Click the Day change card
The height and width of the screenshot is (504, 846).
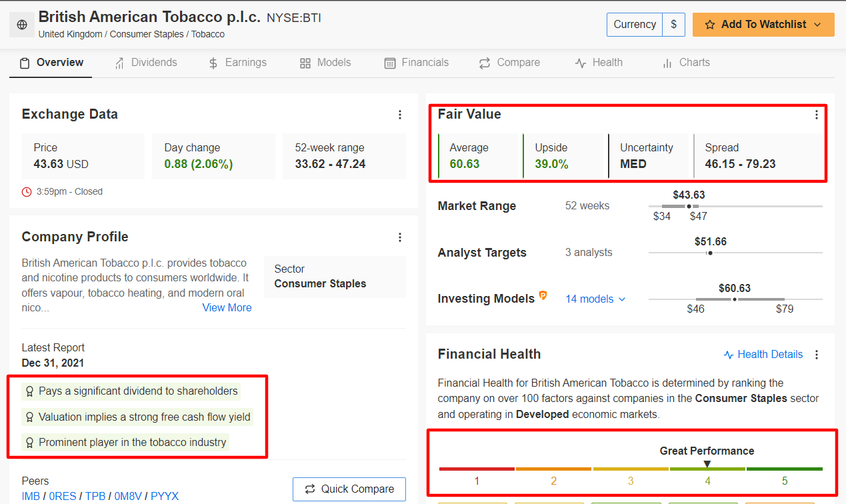[x=214, y=156]
